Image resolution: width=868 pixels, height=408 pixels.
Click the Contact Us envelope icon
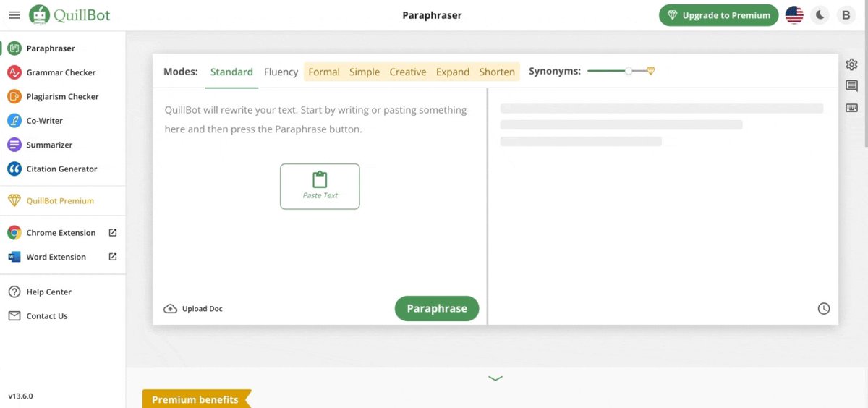point(14,316)
